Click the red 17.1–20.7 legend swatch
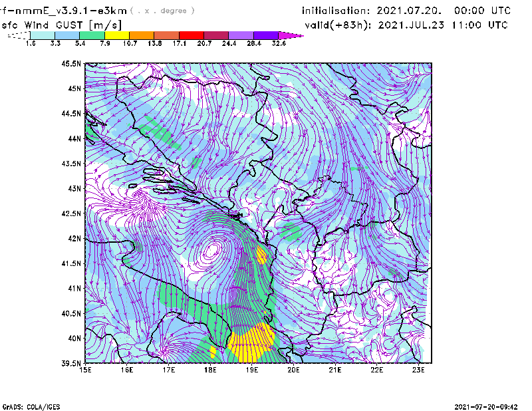This screenshot has width=532, height=411. click(192, 35)
